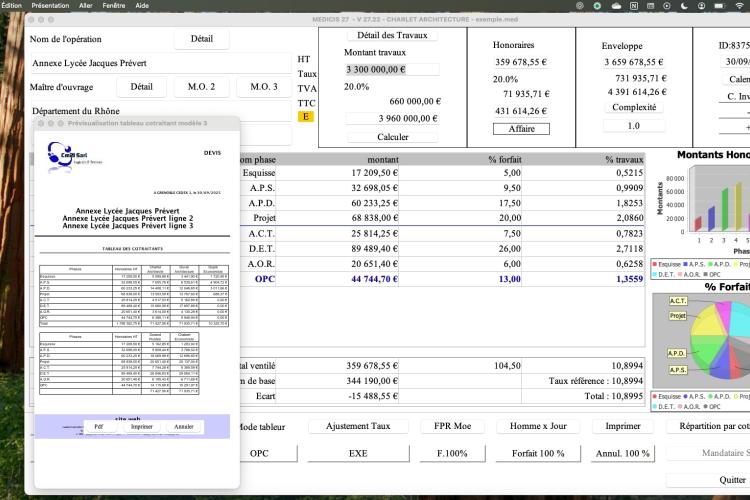
Task: Click Annuler in the preview window
Action: click(184, 427)
